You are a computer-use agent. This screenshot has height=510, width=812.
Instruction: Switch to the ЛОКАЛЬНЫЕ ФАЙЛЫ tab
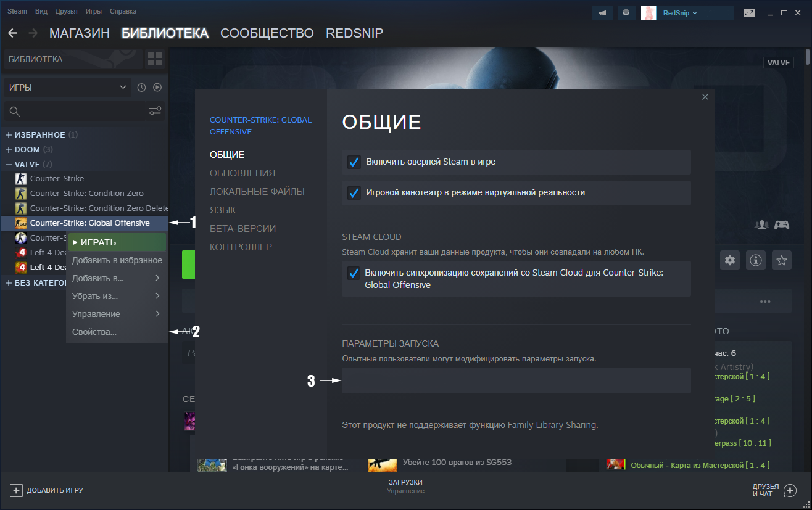[x=257, y=192]
